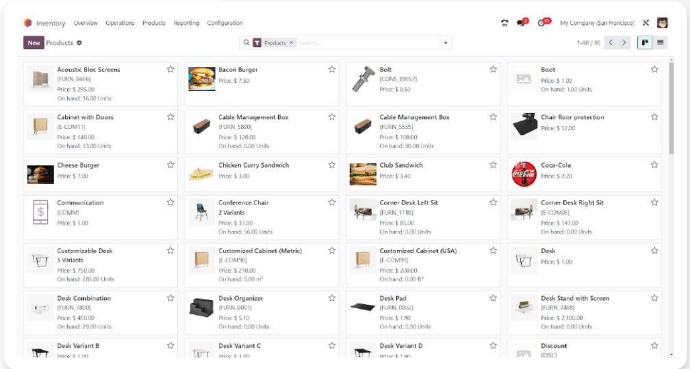Image resolution: width=690 pixels, height=369 pixels.
Task: Open the Configuration menu
Action: [x=225, y=23]
